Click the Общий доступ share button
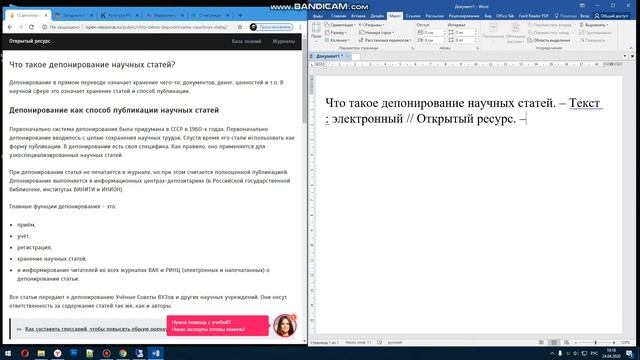640x360 pixels. [x=611, y=16]
